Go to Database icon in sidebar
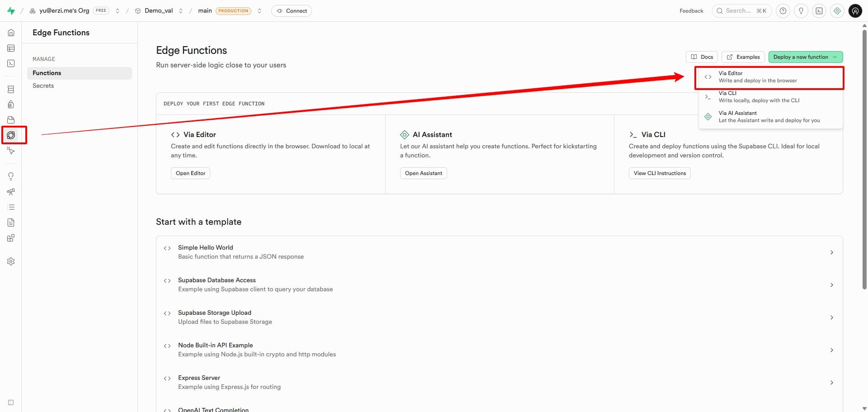The image size is (868, 412). pyautogui.click(x=11, y=89)
